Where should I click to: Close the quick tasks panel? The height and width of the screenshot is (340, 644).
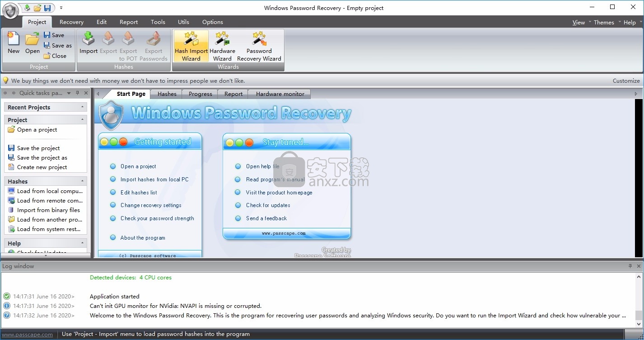(x=85, y=93)
